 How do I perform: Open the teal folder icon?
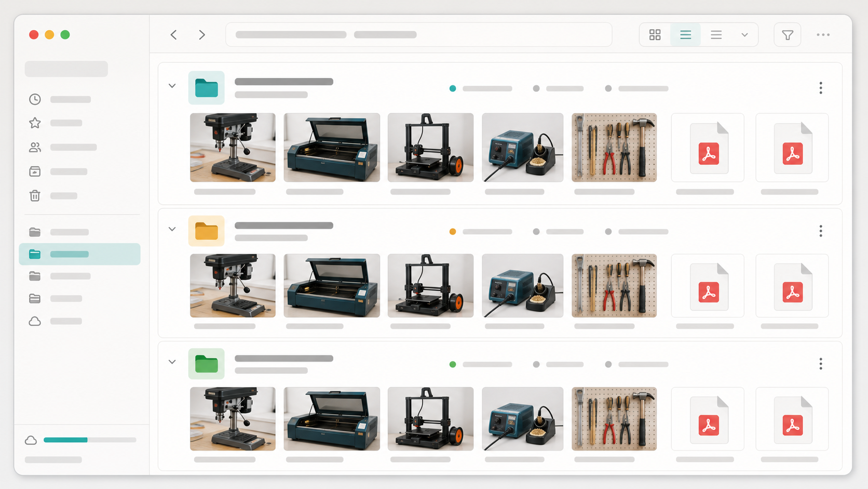[207, 88]
